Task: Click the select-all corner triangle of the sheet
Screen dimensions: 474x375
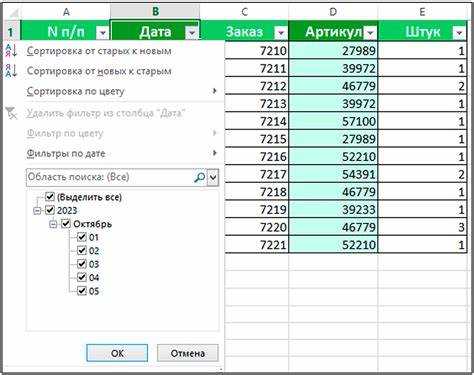Action: tap(13, 13)
